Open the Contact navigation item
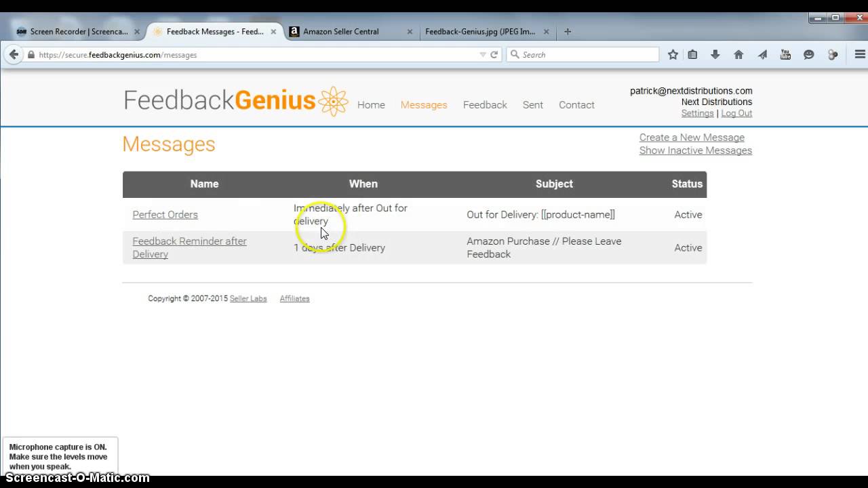Viewport: 868px width, 488px height. [x=576, y=105]
